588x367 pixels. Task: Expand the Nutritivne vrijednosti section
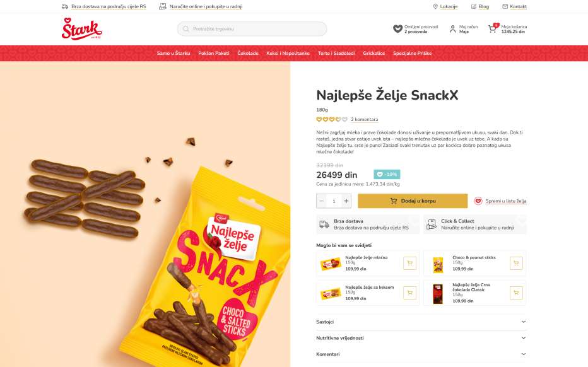(421, 338)
